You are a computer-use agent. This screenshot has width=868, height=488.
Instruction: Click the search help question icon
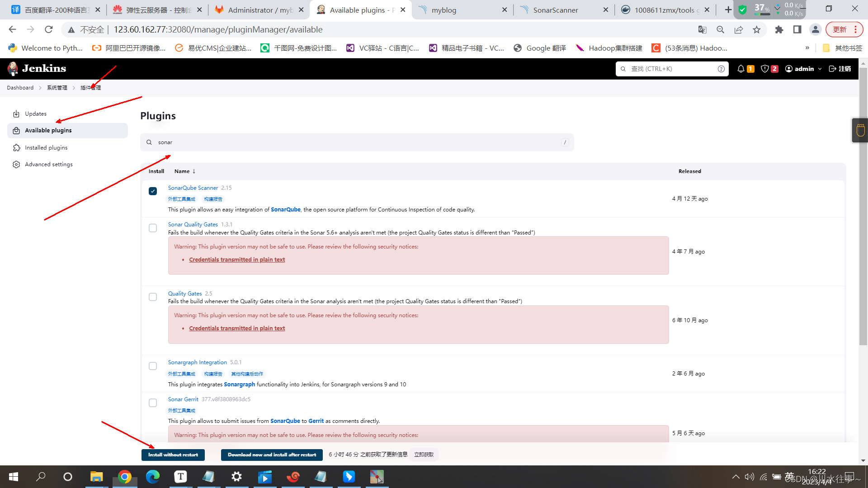tap(721, 69)
